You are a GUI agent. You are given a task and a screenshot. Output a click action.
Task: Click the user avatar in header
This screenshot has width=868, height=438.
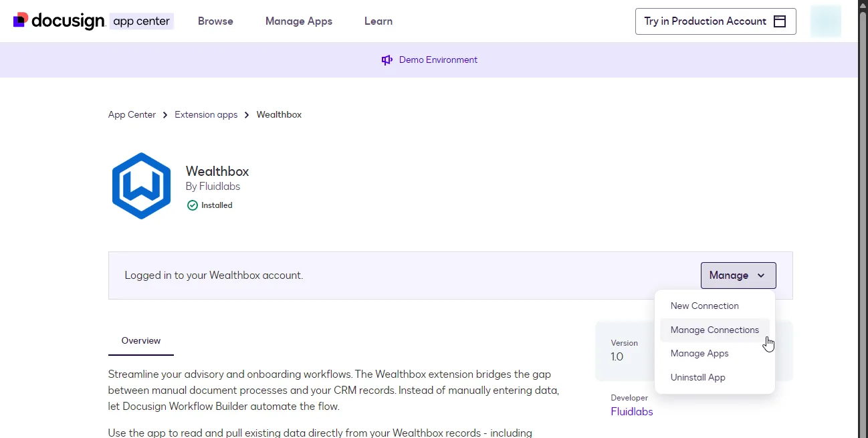[x=825, y=21]
